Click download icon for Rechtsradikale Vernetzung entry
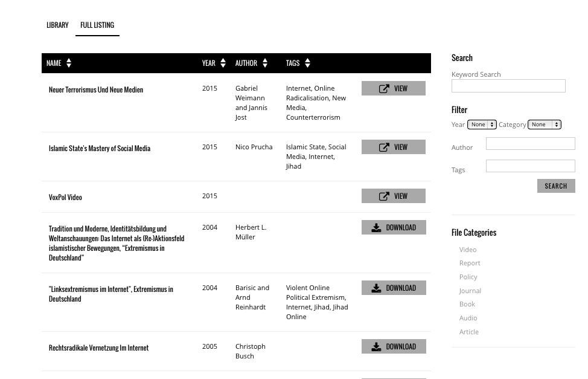 tap(376, 347)
